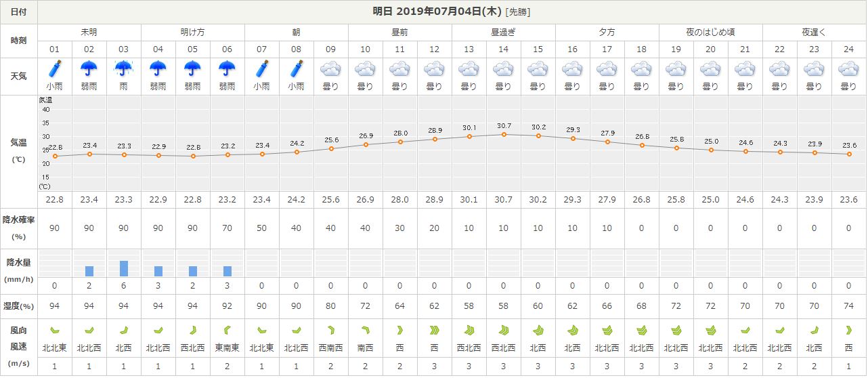Click the 雨 umbrella icon at hour 03
The width and height of the screenshot is (868, 378).
click(124, 69)
